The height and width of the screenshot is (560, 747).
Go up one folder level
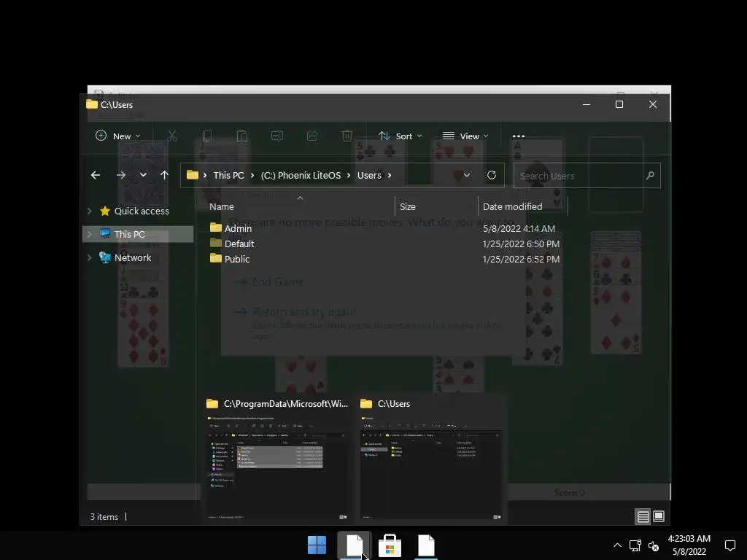point(164,175)
